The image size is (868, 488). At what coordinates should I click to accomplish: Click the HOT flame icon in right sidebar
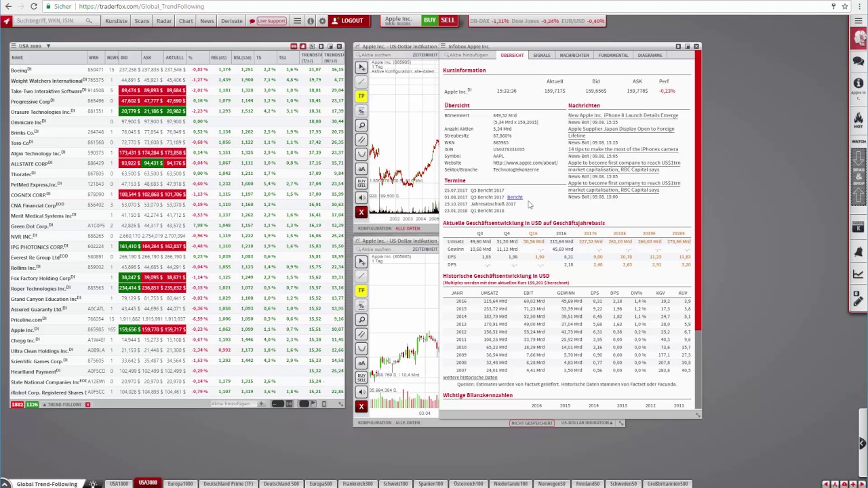tap(858, 121)
